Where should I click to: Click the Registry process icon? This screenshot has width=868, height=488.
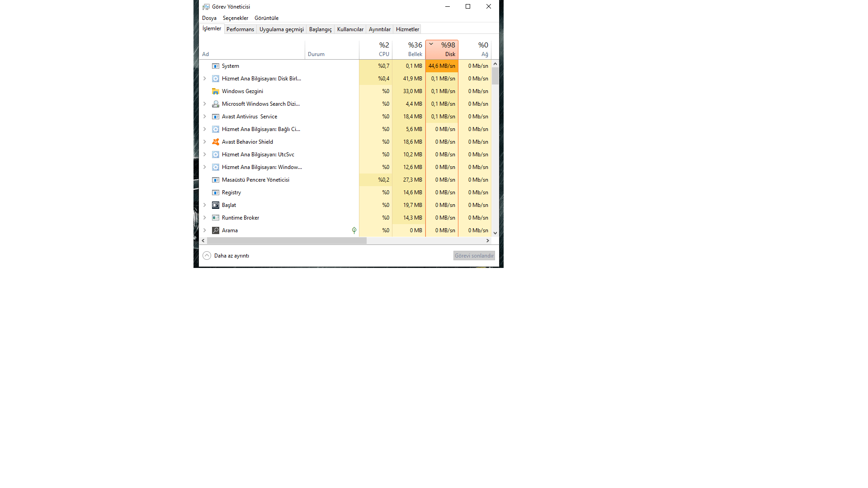[x=216, y=192]
